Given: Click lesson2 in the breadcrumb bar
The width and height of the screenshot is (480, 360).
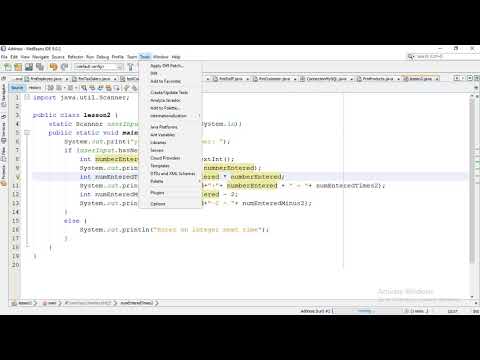Looking at the screenshot, I should 25,303.
